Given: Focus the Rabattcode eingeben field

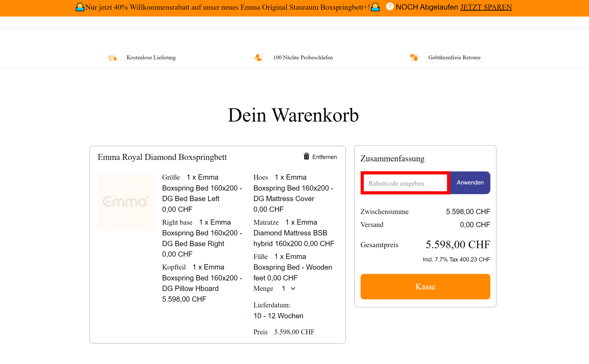Looking at the screenshot, I should pos(405,183).
